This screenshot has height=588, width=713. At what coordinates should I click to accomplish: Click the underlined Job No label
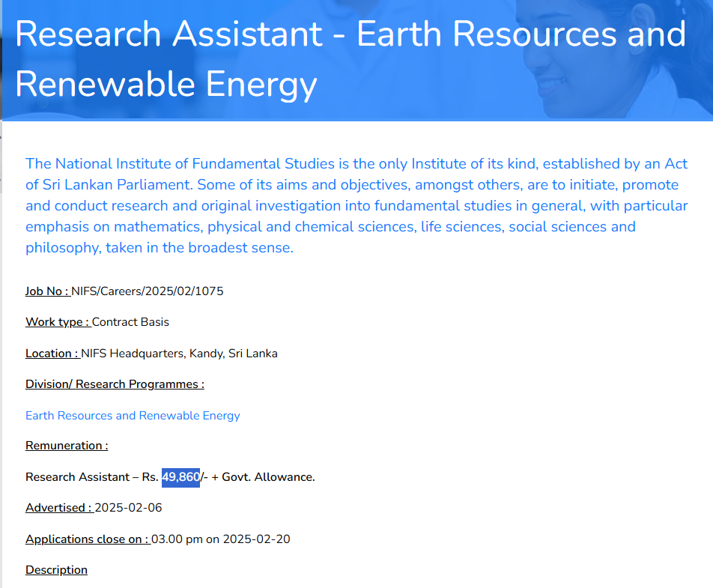click(x=47, y=291)
